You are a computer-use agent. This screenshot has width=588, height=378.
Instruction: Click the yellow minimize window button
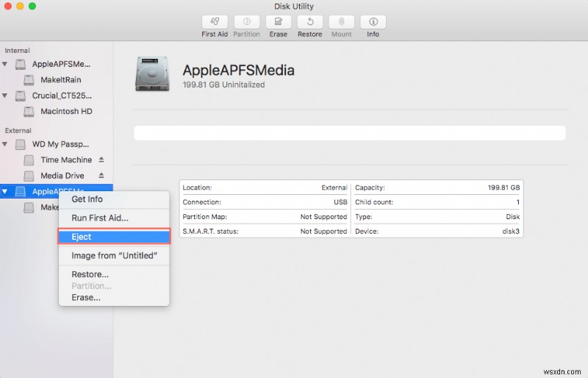pyautogui.click(x=20, y=6)
